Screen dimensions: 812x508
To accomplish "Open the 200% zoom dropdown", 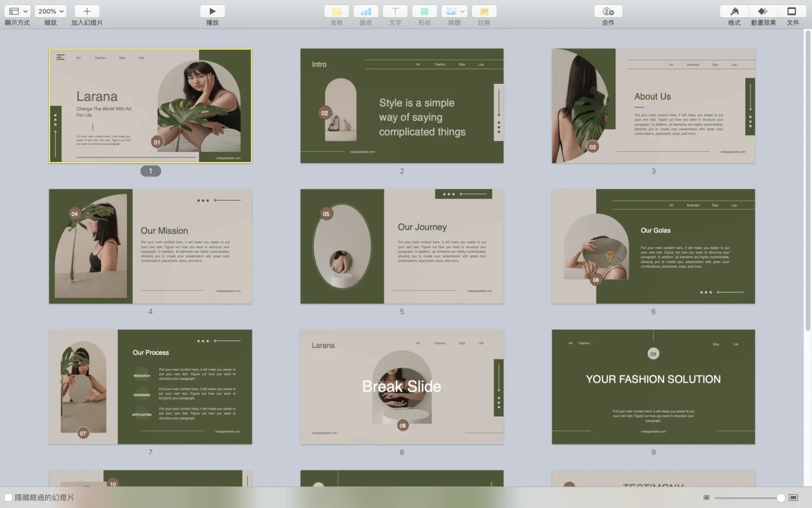I will [50, 11].
